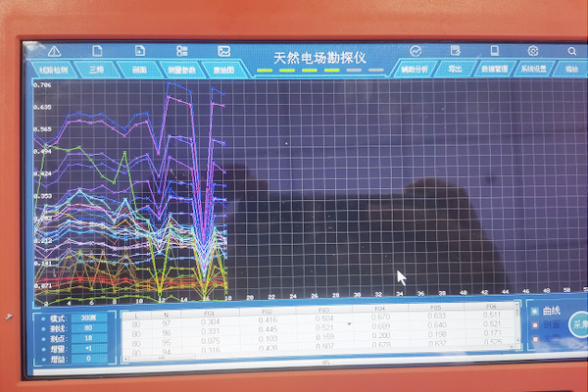Tick the 剖面 profile checkbox

(x=534, y=327)
